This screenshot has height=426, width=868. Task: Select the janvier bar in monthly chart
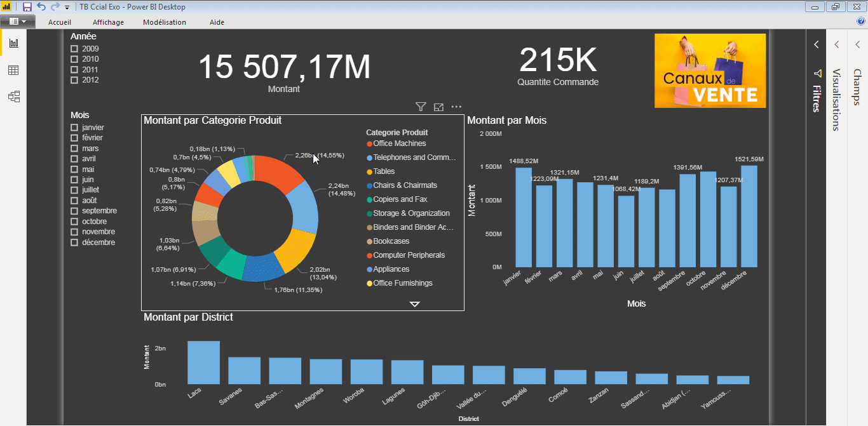(524, 217)
